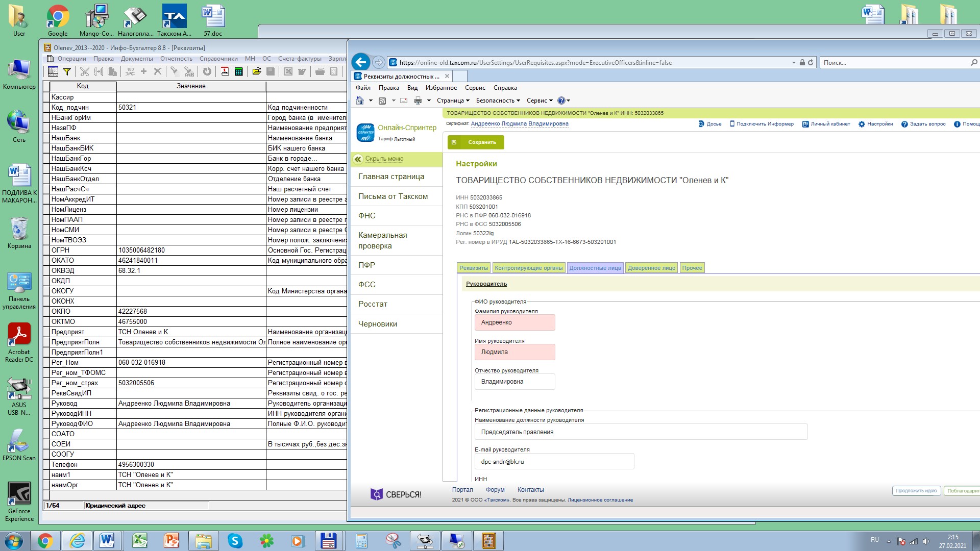Open the Настройки link in top bar
980x551 pixels.
click(875, 124)
